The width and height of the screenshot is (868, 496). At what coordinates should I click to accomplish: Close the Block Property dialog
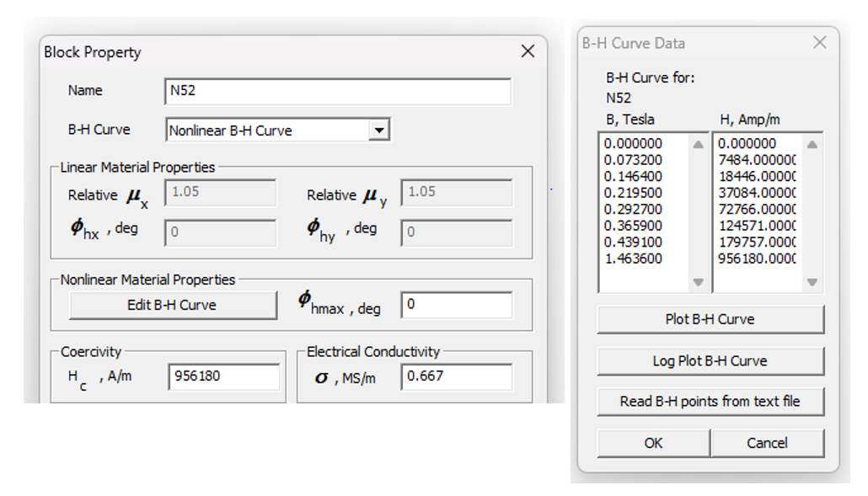point(528,51)
